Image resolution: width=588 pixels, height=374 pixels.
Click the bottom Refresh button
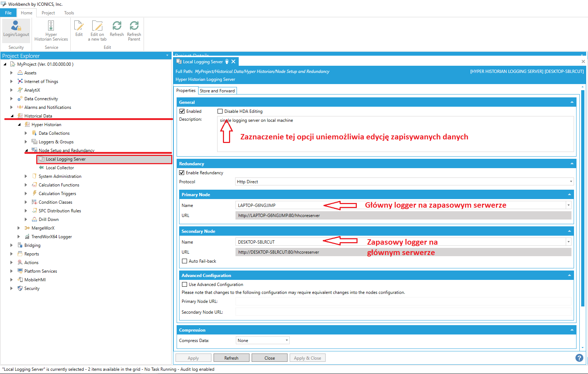(x=231, y=358)
